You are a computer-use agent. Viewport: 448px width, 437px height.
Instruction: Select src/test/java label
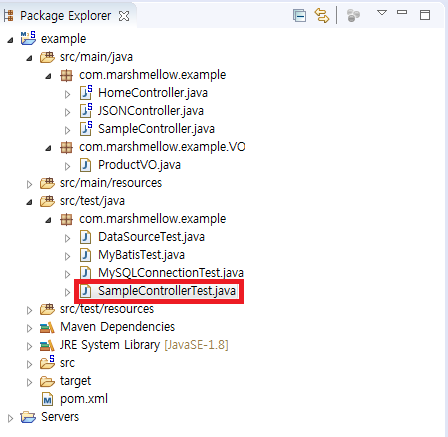click(92, 201)
